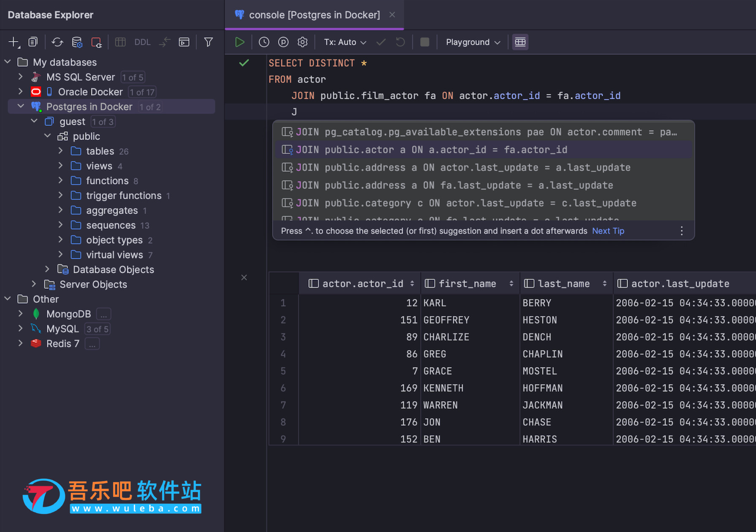Choose JOIN public.address ON fa.last_update suggestion
This screenshot has width=756, height=532.
click(x=483, y=185)
